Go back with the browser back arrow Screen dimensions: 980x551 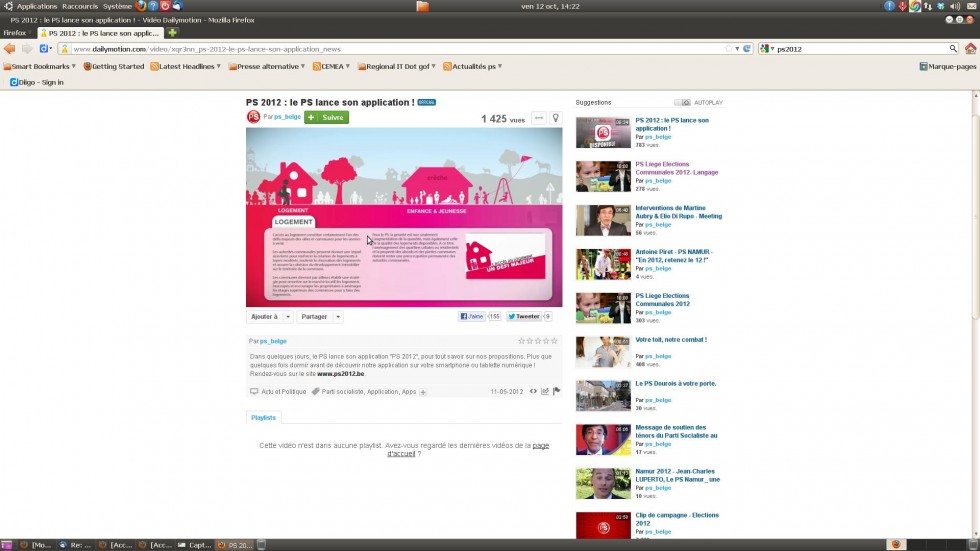[x=9, y=49]
